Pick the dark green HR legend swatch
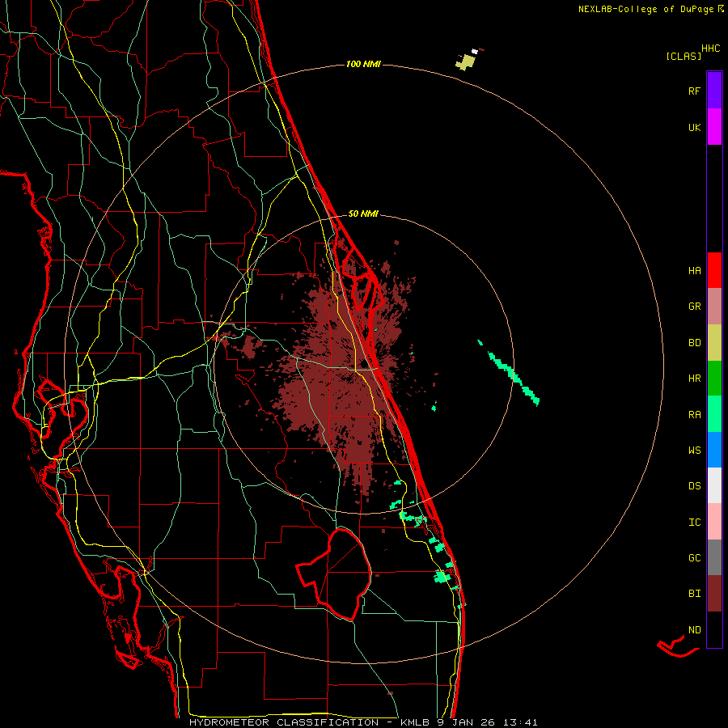Image resolution: width=728 pixels, height=728 pixels. tap(714, 378)
